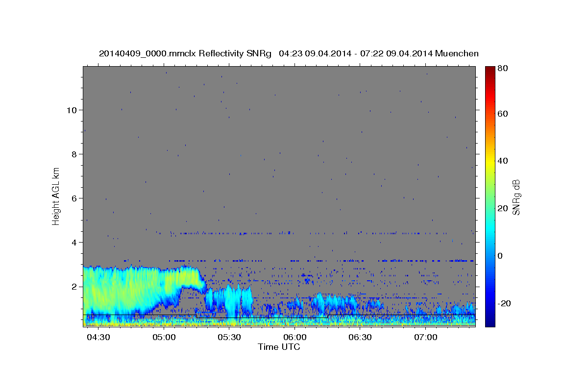
Task: Click the colorbar value 80
Action: (x=503, y=69)
